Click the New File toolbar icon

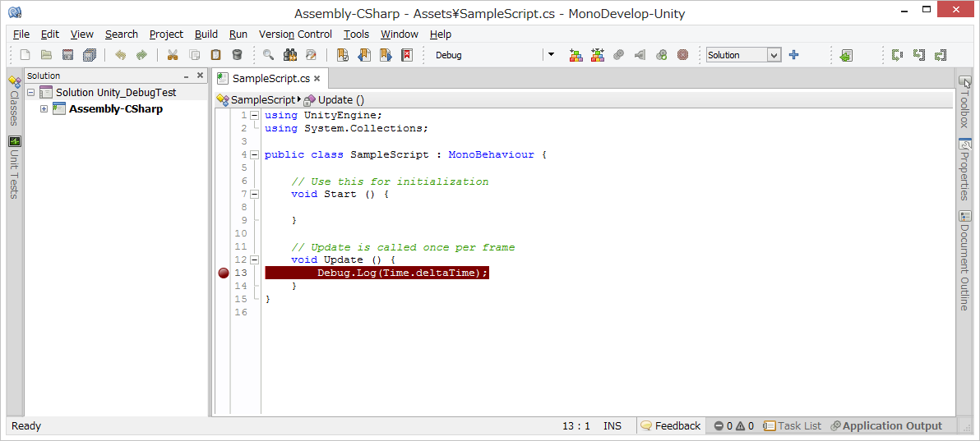click(25, 55)
